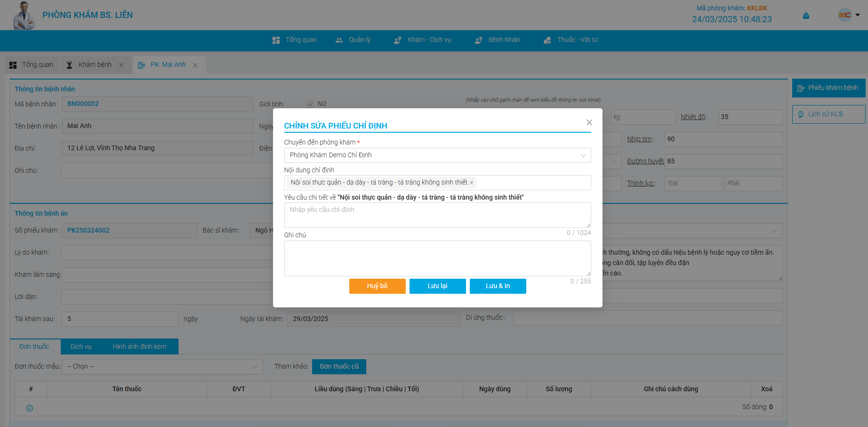Switch to the Tổng quan tab
This screenshot has height=427, width=868.
pyautogui.click(x=32, y=64)
